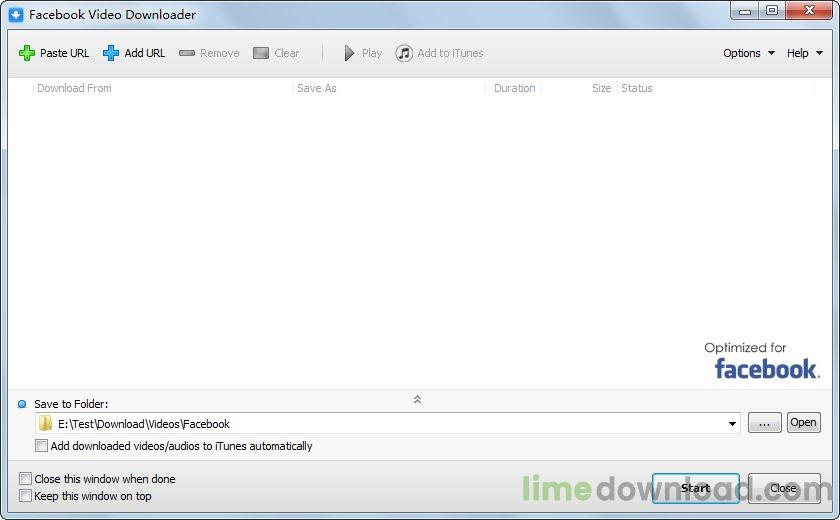
Task: Click the facebook logo
Action: [x=767, y=369]
